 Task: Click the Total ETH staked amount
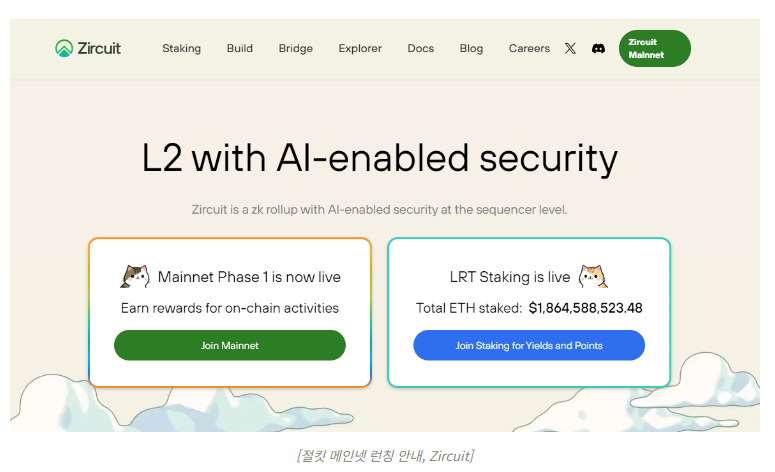(x=585, y=308)
